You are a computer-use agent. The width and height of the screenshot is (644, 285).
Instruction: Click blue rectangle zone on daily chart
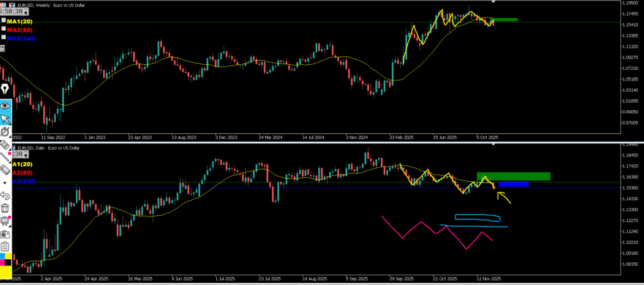click(513, 184)
